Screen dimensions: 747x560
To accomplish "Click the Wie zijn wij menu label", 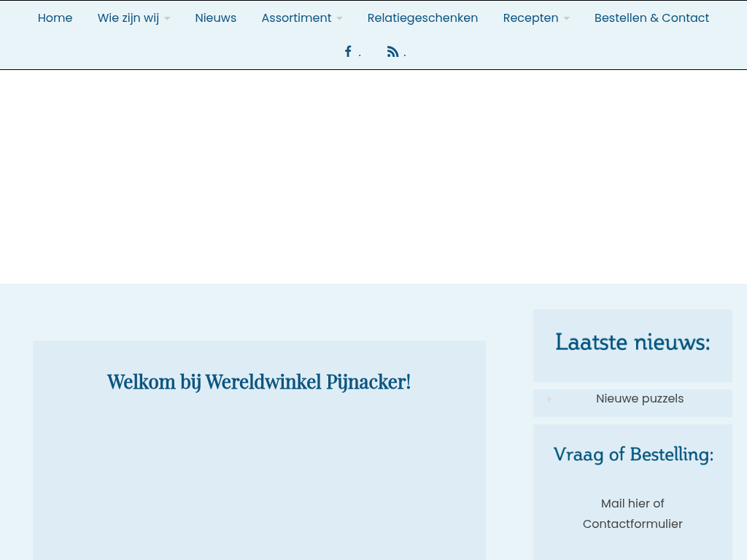I will [x=128, y=18].
